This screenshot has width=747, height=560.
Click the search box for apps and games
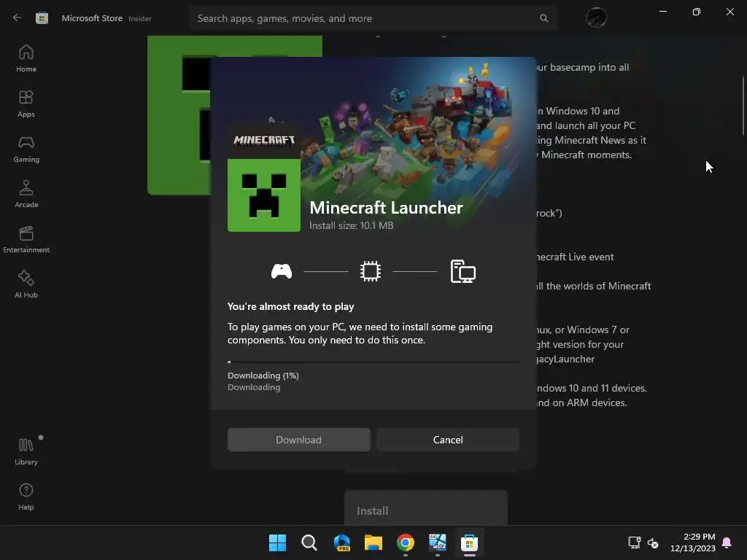373,18
